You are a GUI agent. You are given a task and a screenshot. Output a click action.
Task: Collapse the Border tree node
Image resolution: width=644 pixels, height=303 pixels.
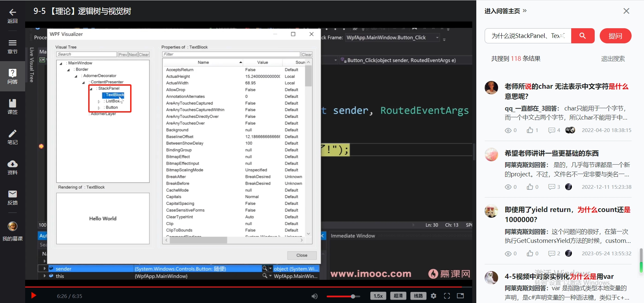tap(68, 70)
